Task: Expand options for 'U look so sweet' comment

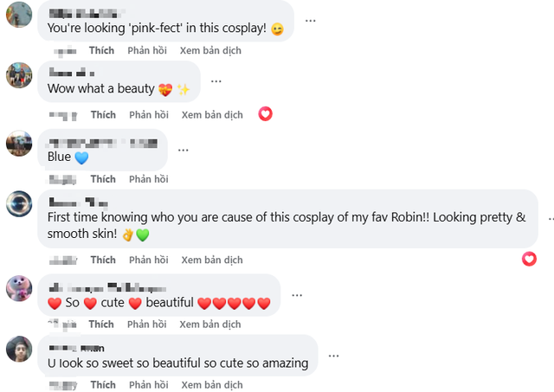Action: click(333, 355)
